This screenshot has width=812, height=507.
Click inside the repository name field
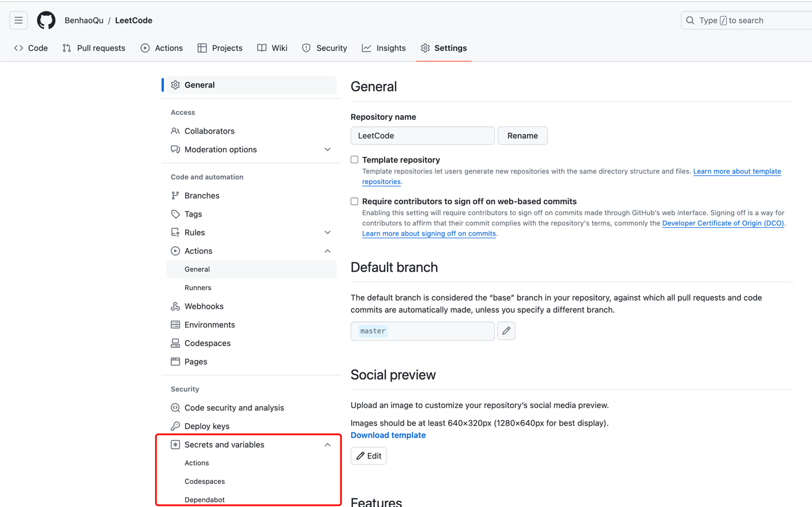coord(422,136)
